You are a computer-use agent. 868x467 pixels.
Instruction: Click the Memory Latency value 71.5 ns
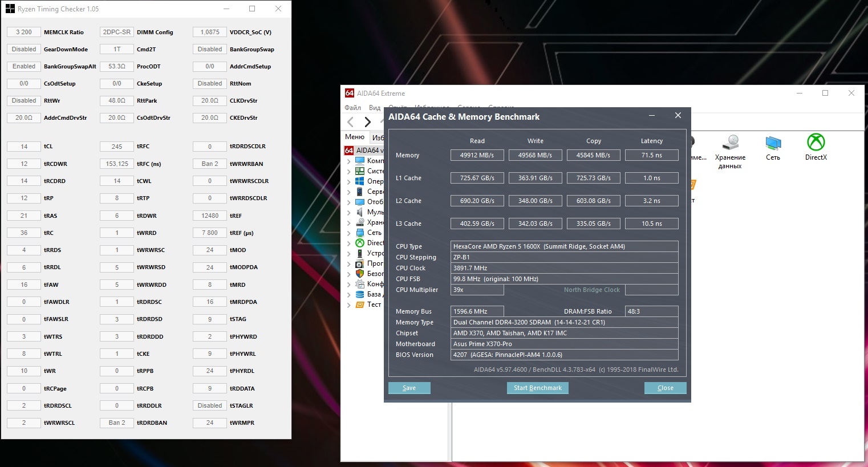tap(652, 155)
